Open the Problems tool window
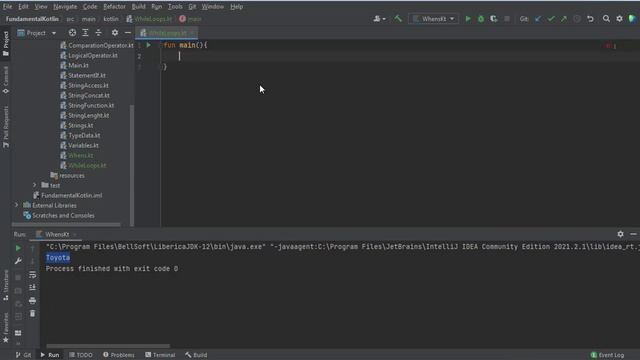 click(119, 355)
